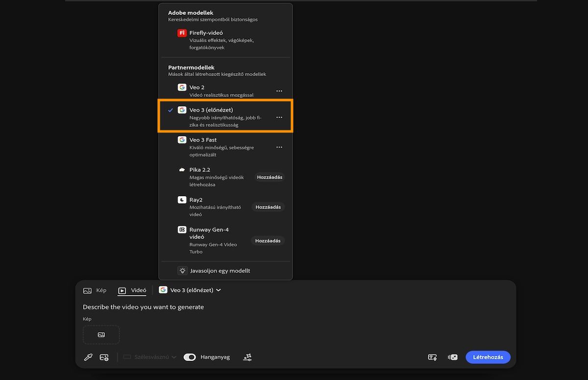Image resolution: width=588 pixels, height=380 pixels.
Task: Pick the Veo 3 Fast model
Action: 225,147
